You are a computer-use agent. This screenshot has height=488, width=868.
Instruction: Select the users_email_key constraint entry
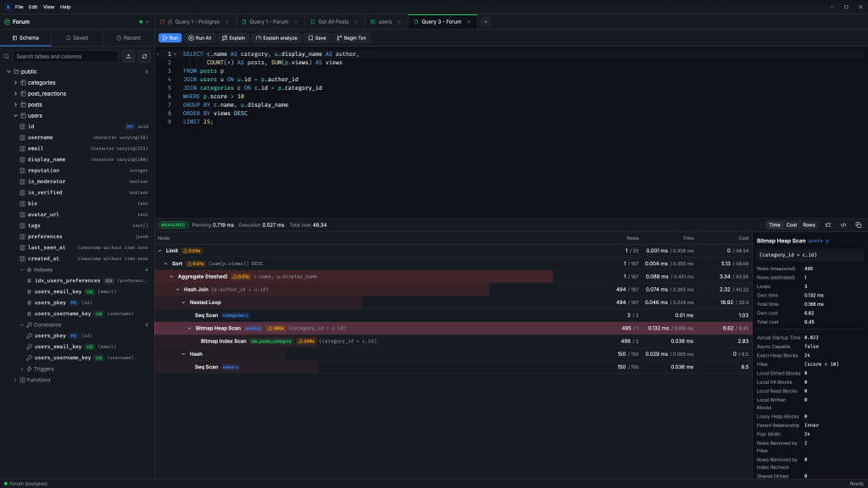(77, 347)
